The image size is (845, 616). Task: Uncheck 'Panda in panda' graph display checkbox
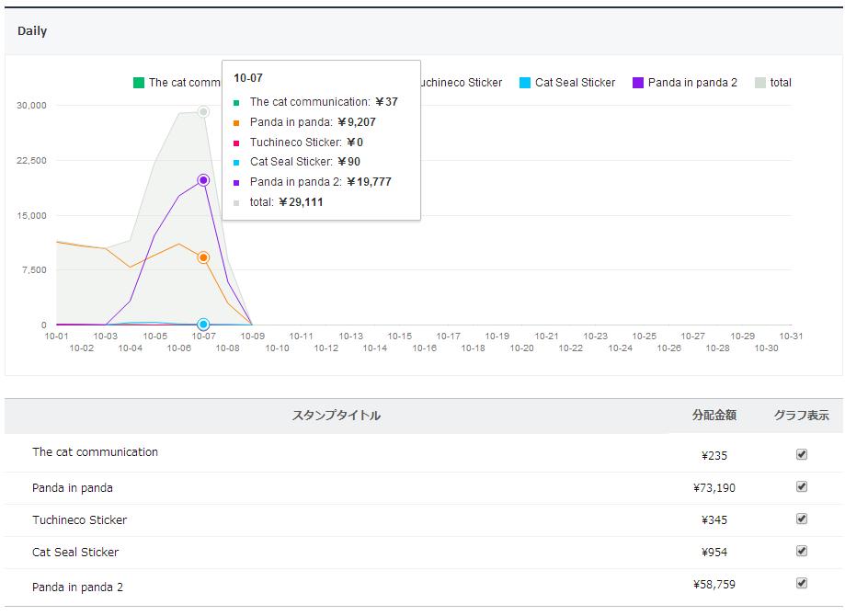801,486
